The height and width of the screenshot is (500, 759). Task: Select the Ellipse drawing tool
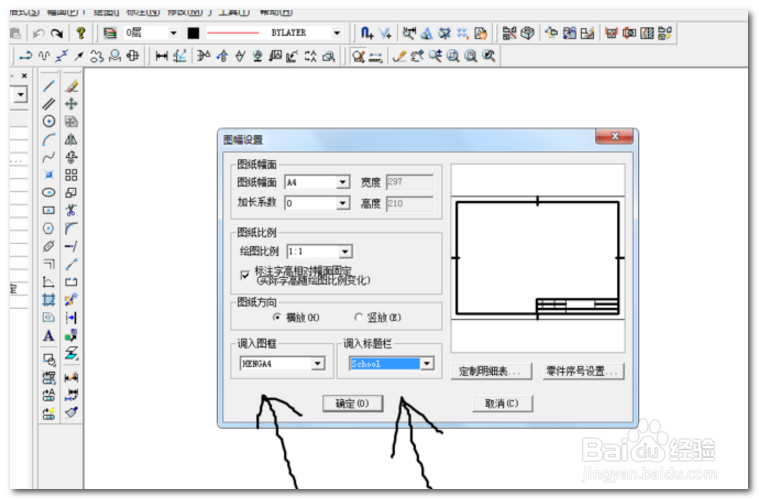click(48, 193)
